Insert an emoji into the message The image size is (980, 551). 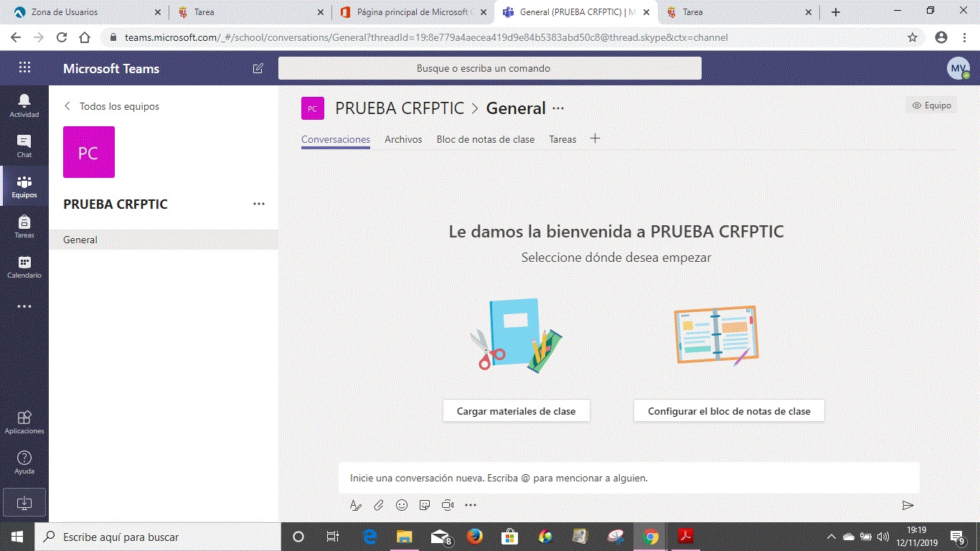401,504
